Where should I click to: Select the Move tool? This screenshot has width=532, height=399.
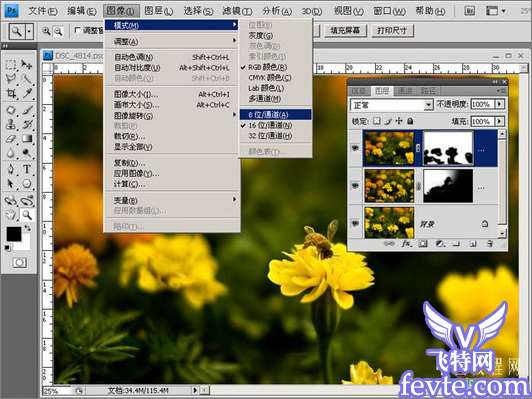[26, 64]
